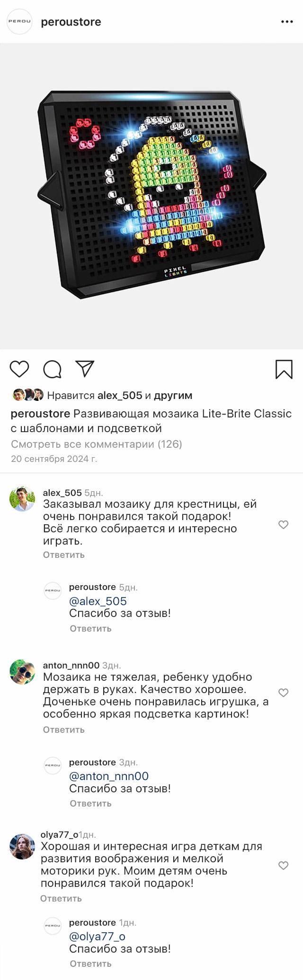Open the three-dot post options menu
Viewport: 303px width, 980px height.
(x=287, y=22)
